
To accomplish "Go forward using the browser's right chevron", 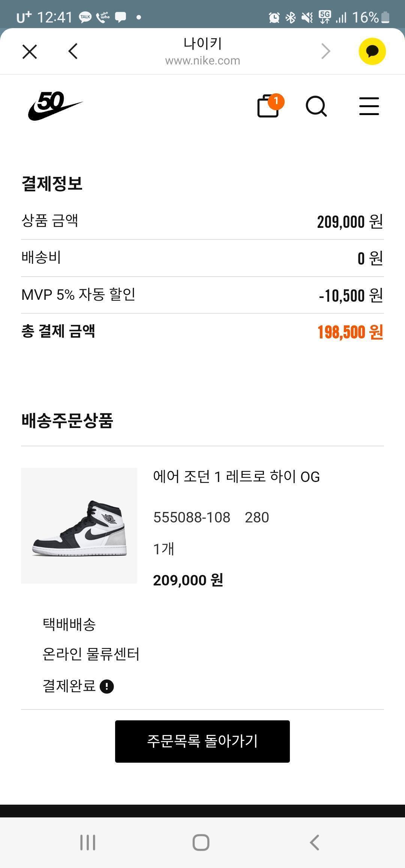I will (326, 51).
